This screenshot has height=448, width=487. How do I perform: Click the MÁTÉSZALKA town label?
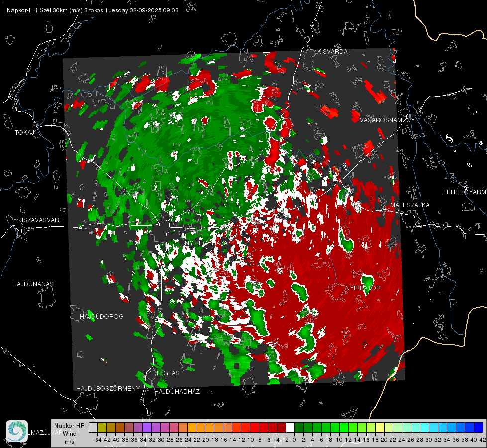click(x=410, y=205)
